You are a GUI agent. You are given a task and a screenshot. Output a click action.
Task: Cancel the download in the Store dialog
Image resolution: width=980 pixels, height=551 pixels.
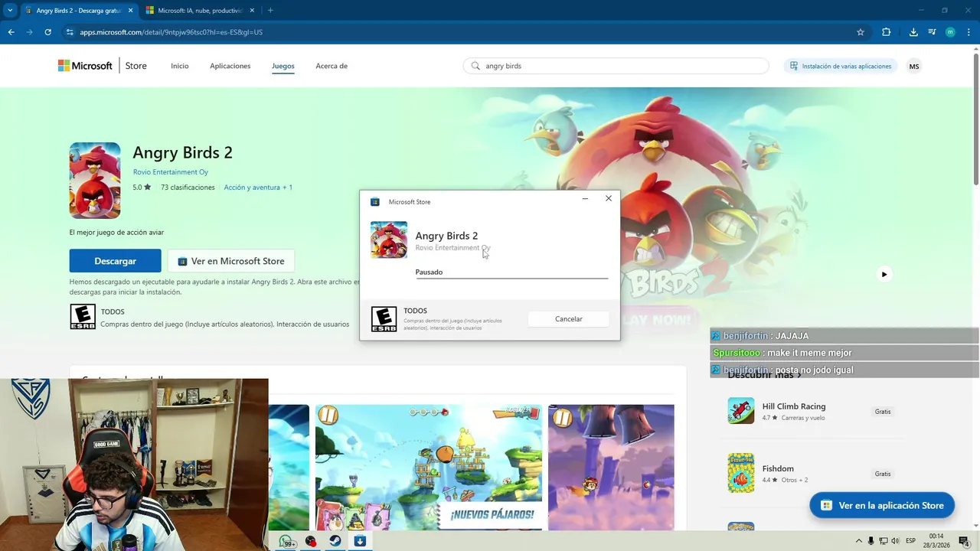click(x=569, y=319)
